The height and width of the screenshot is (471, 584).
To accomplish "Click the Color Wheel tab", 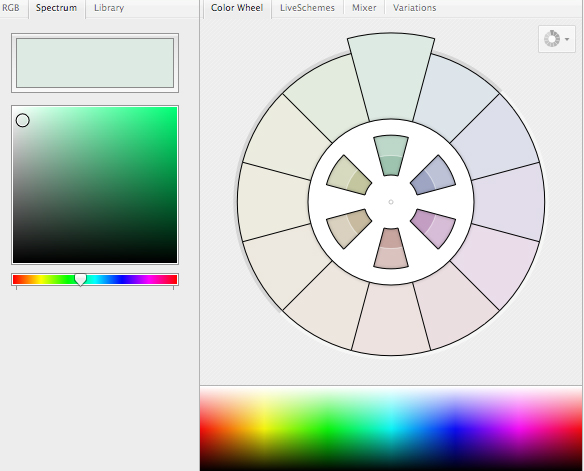I will pos(237,8).
